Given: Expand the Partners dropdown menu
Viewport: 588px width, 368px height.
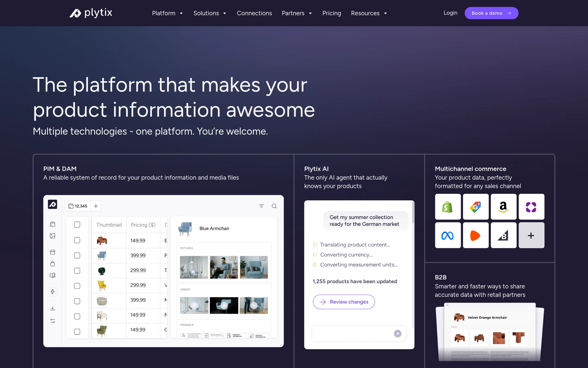Looking at the screenshot, I should pyautogui.click(x=297, y=13).
